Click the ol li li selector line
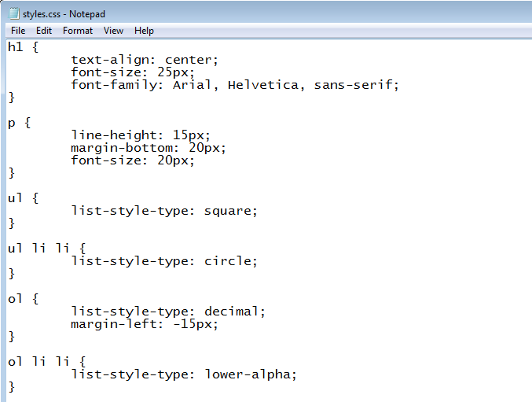The width and height of the screenshot is (532, 402). point(47,361)
